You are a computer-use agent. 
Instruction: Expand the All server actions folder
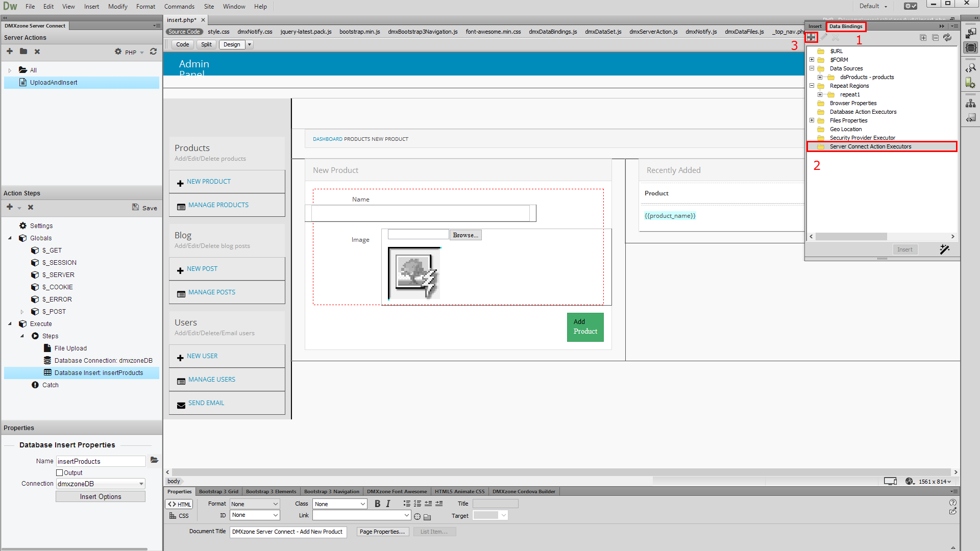10,70
